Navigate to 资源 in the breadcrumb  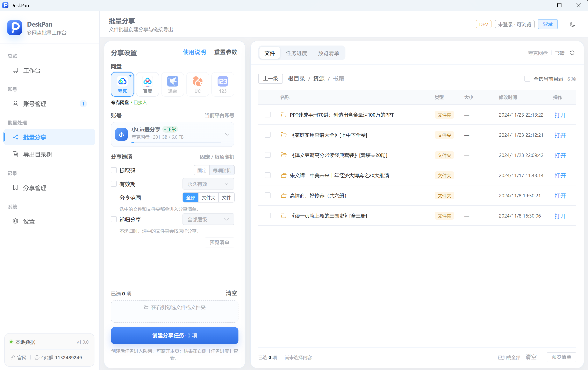tap(319, 79)
